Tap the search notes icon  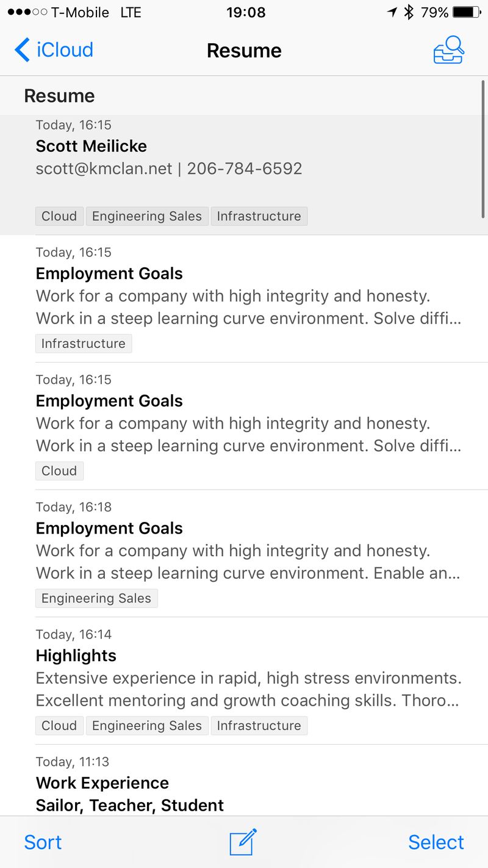pyautogui.click(x=449, y=50)
